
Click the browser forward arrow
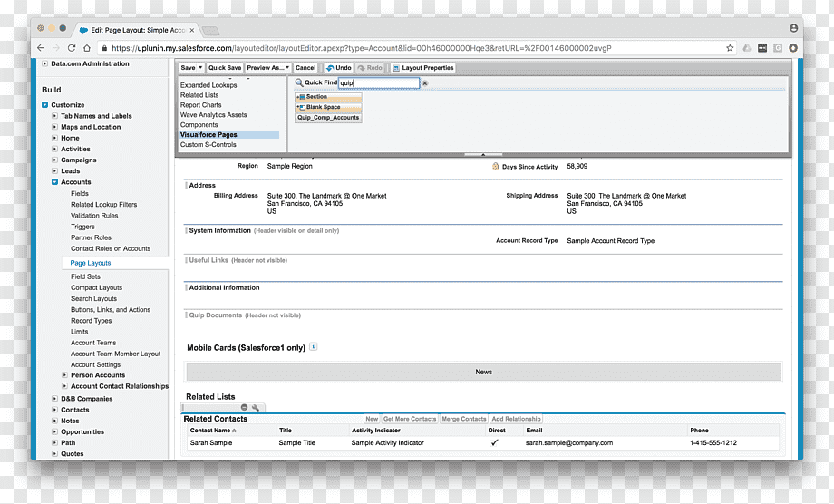pos(56,48)
